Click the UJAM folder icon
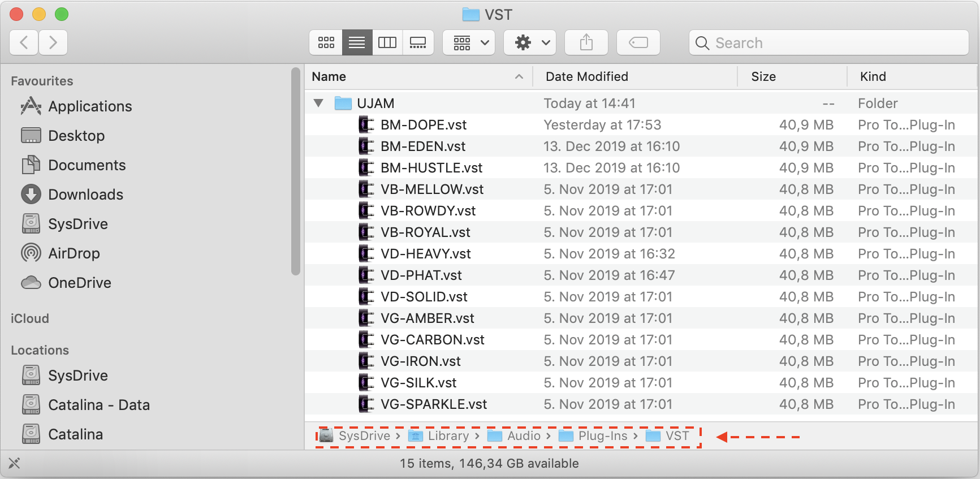 [x=343, y=103]
